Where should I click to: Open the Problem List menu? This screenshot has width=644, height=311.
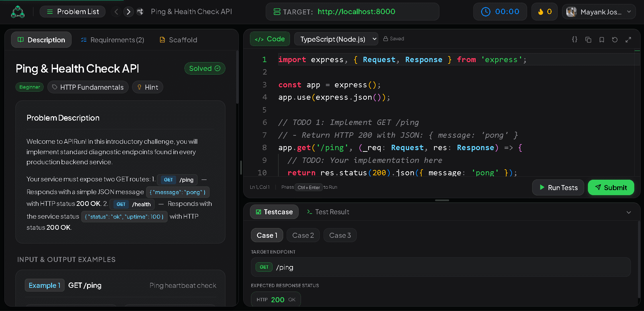(x=73, y=12)
